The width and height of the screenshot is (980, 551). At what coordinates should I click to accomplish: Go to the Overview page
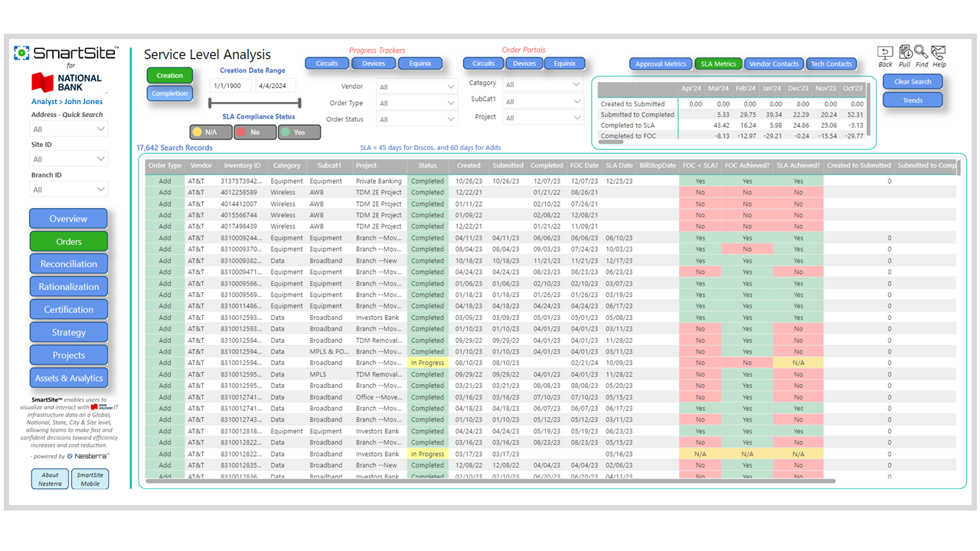pyautogui.click(x=68, y=219)
